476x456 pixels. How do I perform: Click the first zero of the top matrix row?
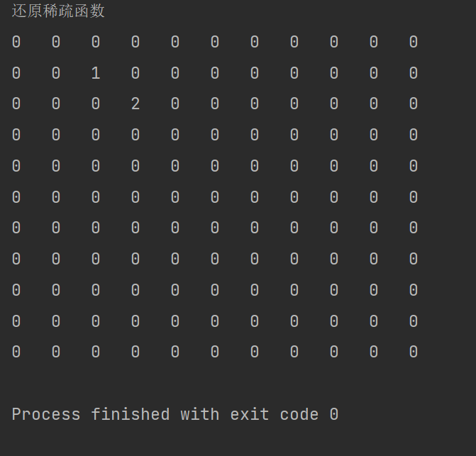pyautogui.click(x=16, y=43)
